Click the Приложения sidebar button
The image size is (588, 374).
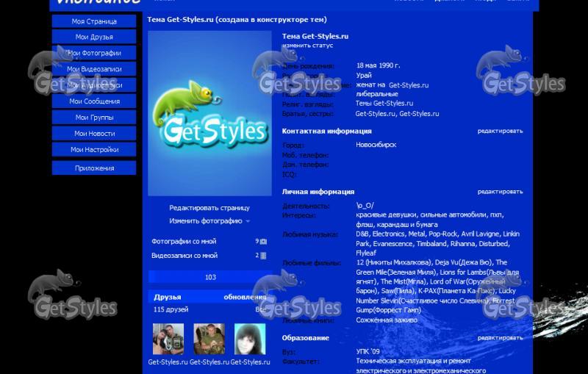click(x=94, y=168)
